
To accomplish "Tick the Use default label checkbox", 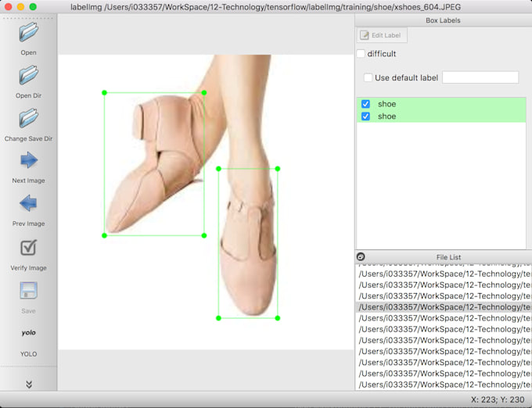I will [x=368, y=77].
